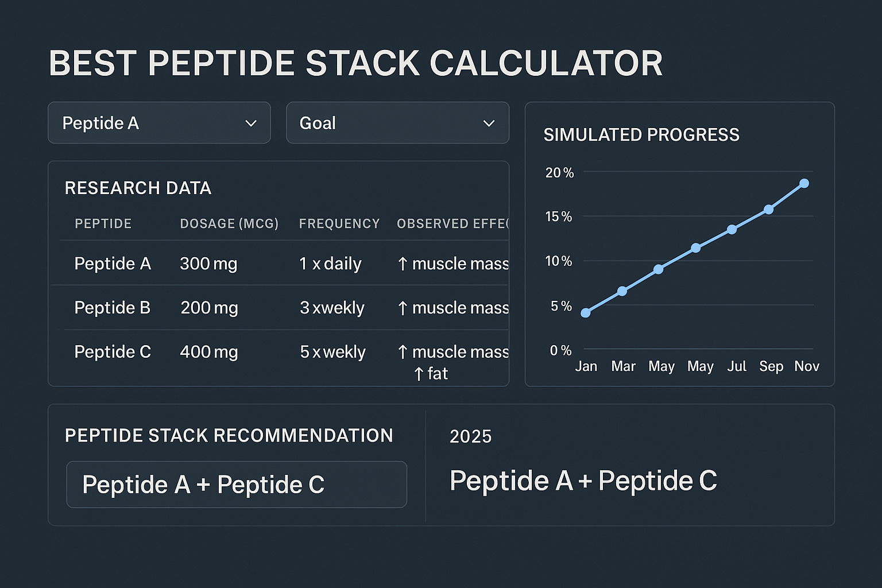Select the Nov label on the chart axis
This screenshot has height=588, width=882.
tap(807, 366)
